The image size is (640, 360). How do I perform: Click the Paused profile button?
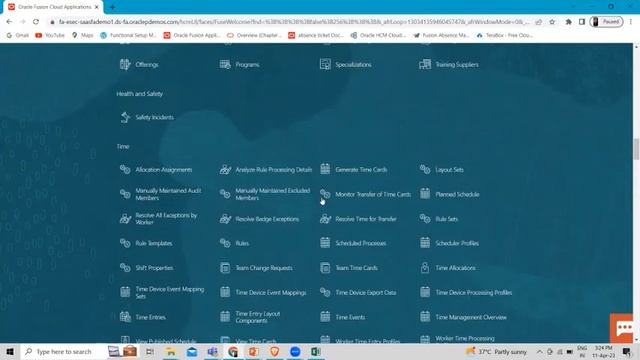click(607, 22)
